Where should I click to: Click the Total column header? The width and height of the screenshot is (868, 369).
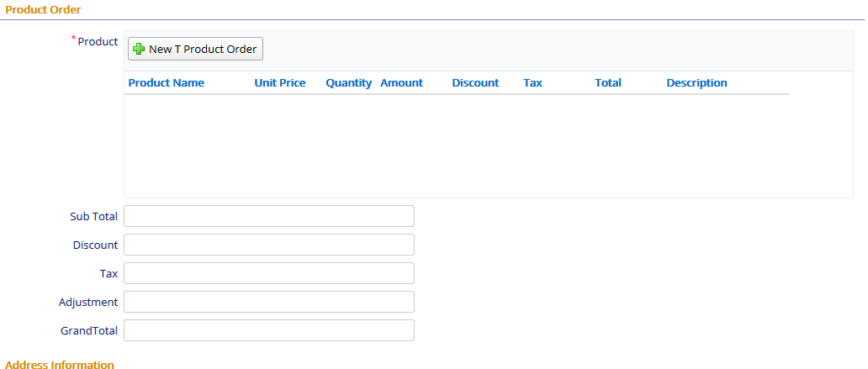click(x=608, y=83)
